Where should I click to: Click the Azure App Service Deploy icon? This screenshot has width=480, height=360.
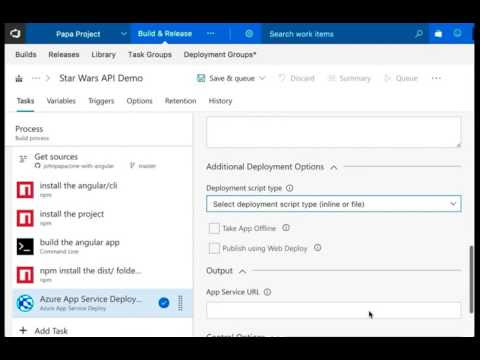click(x=25, y=303)
